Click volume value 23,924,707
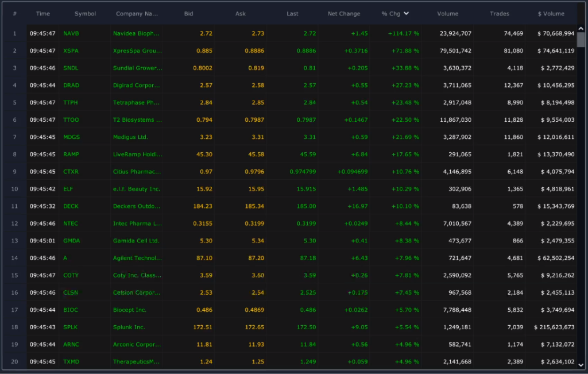 coord(455,33)
